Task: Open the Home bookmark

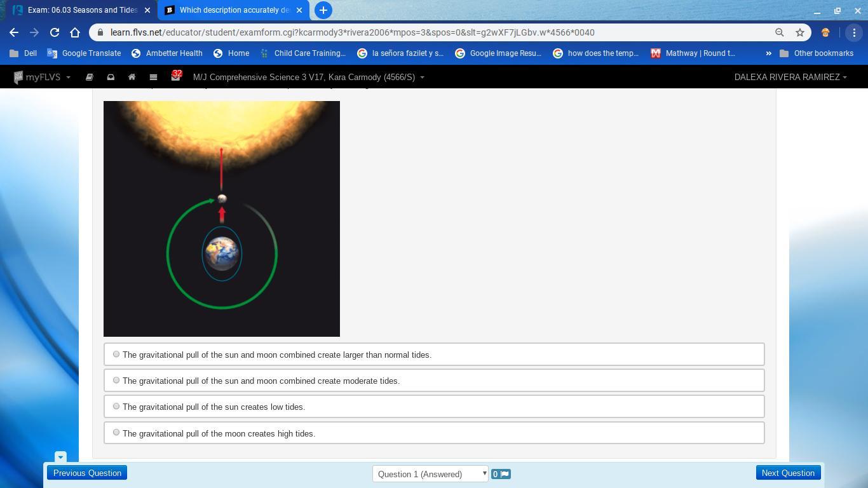Action: pyautogui.click(x=231, y=53)
